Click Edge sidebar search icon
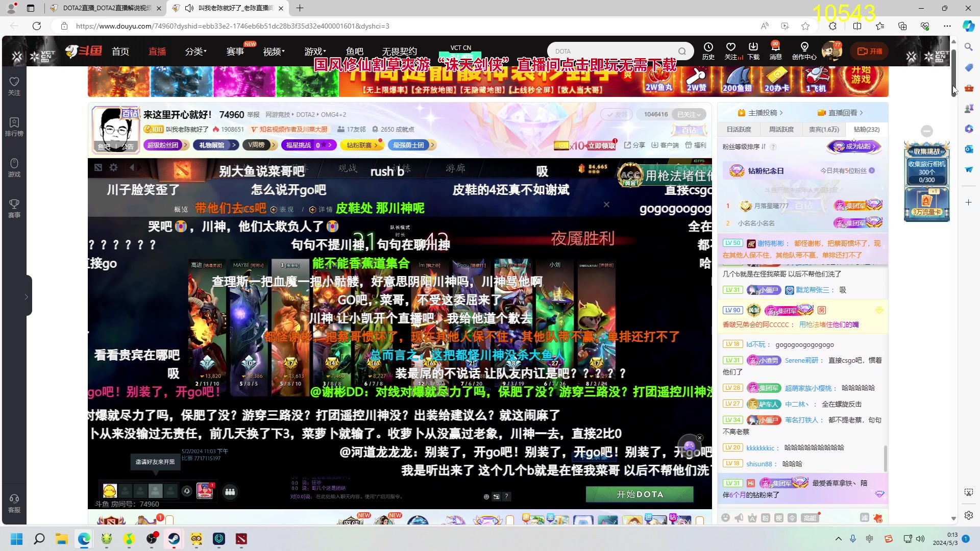 click(968, 47)
